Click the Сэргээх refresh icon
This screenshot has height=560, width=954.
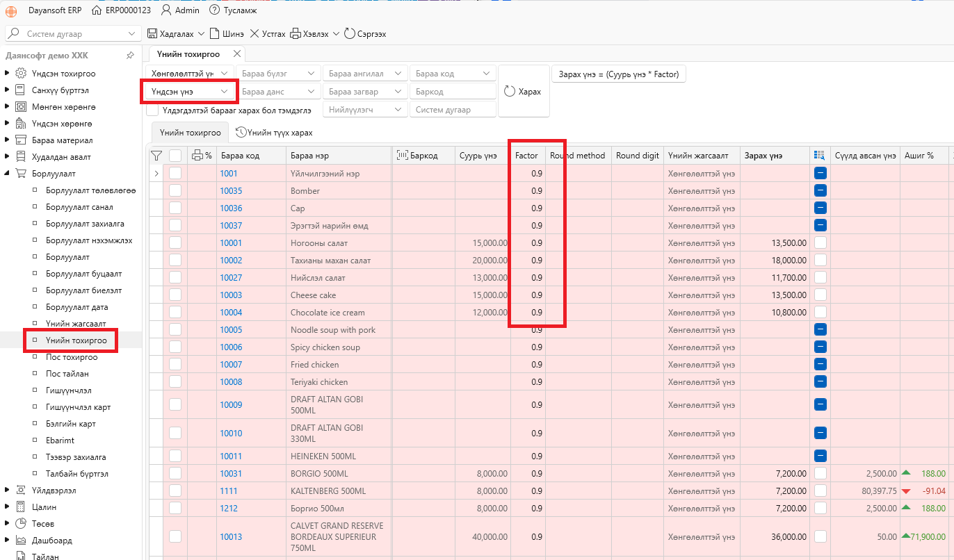[349, 33]
